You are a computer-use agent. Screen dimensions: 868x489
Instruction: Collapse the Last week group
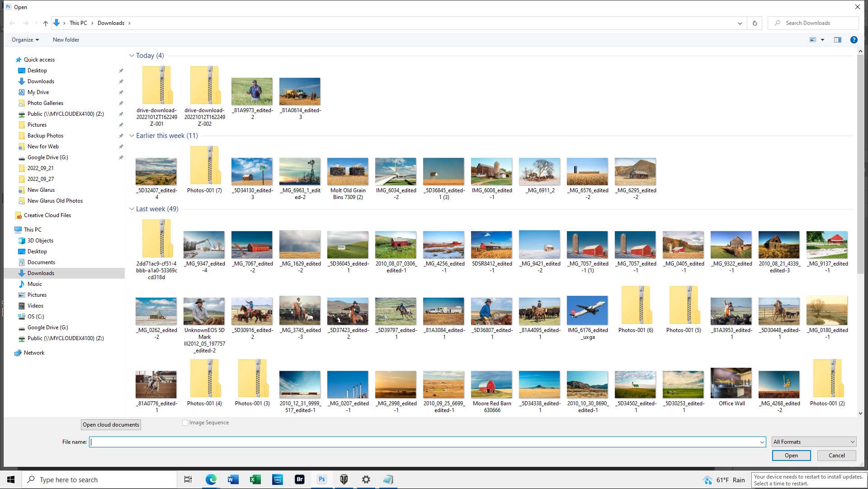click(132, 209)
